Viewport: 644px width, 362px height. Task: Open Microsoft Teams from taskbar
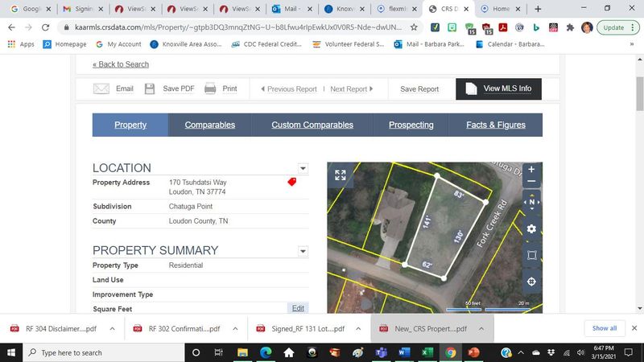(381, 352)
